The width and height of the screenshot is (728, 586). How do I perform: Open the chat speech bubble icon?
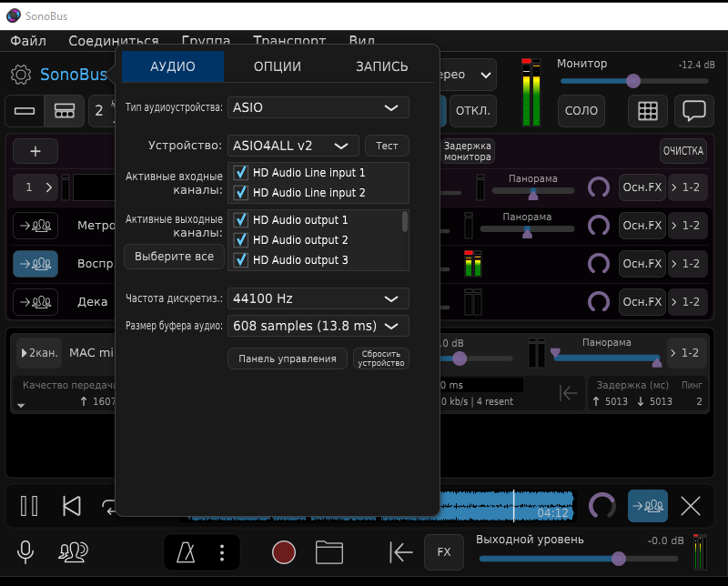[x=694, y=110]
